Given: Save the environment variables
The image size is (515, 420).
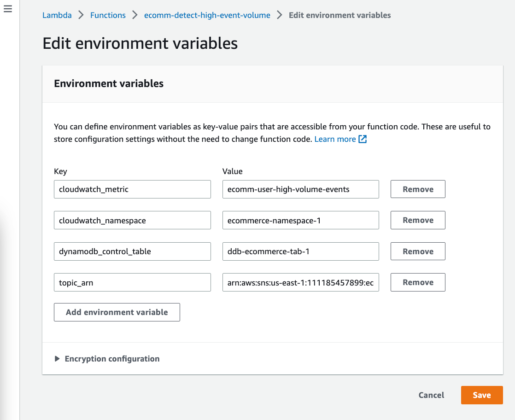Looking at the screenshot, I should (x=482, y=395).
